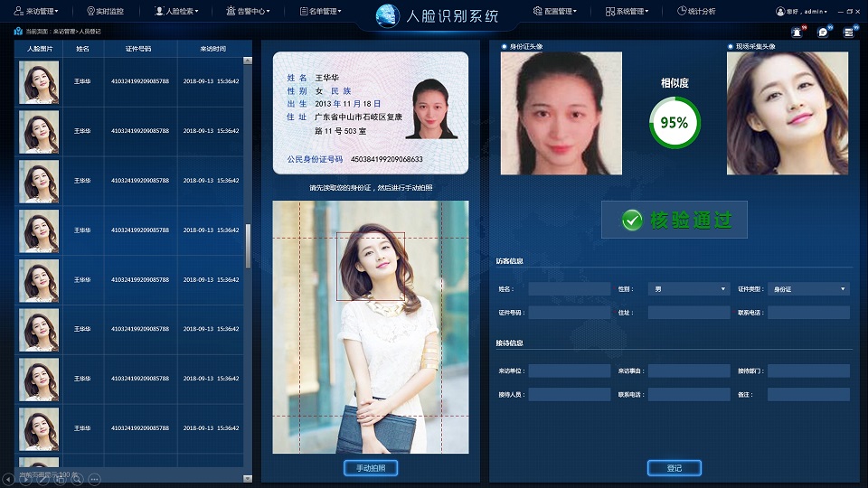The image size is (868, 488).
Task: Expand the 告警中心 dropdown menu
Action: tap(248, 11)
